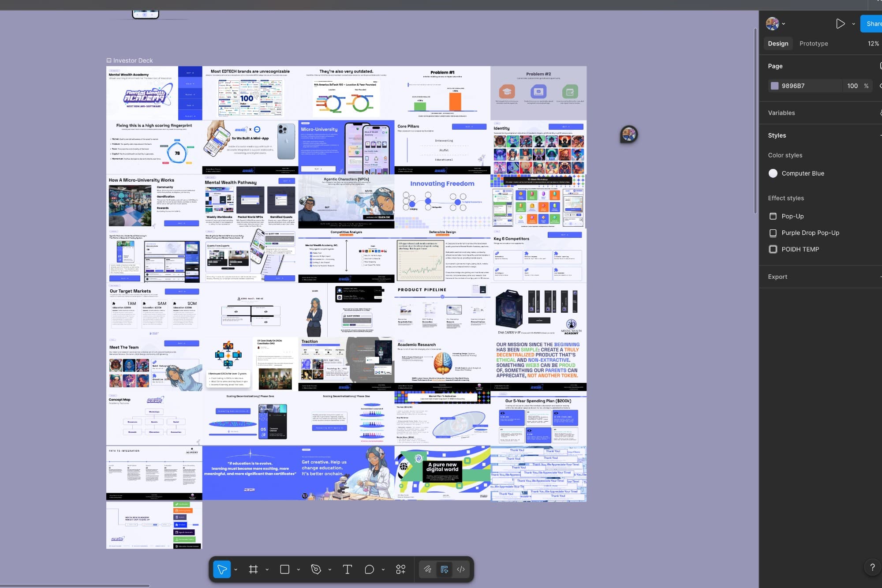This screenshot has height=588, width=882.
Task: Select the Comment tool
Action: click(x=369, y=569)
